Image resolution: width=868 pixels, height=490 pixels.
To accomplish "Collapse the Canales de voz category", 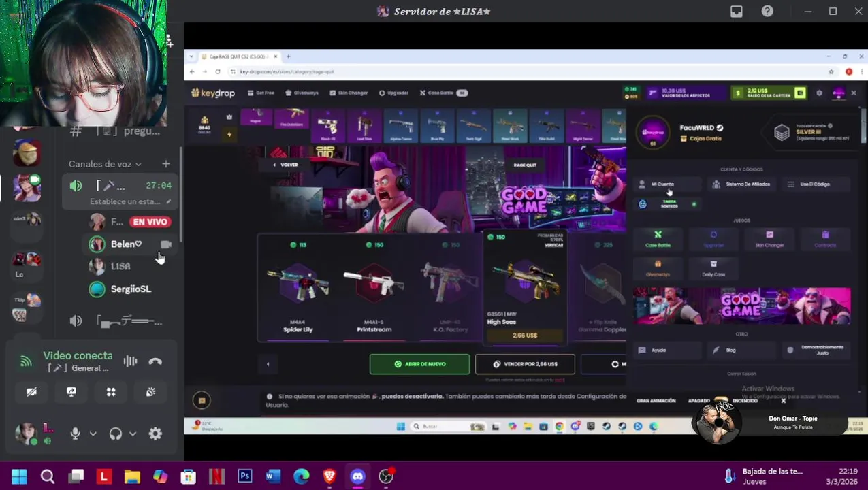I will (x=105, y=164).
